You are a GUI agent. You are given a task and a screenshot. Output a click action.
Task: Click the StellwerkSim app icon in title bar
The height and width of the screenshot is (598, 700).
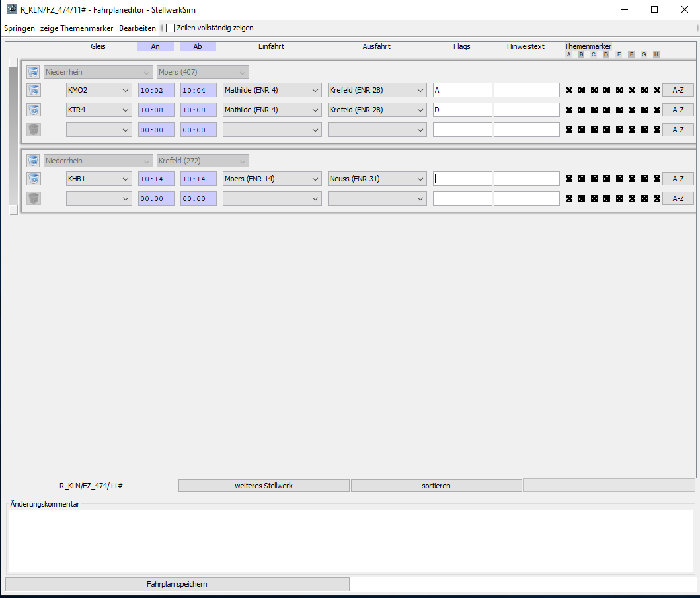(11, 9)
